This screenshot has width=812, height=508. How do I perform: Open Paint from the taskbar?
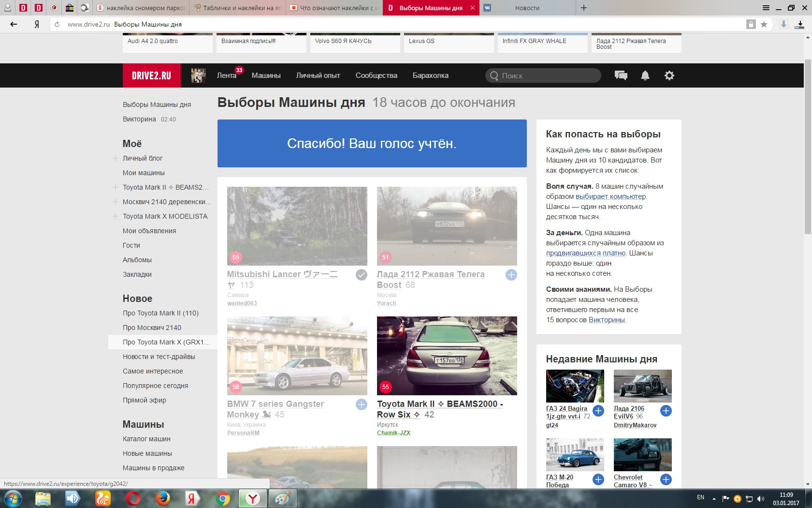[x=282, y=498]
